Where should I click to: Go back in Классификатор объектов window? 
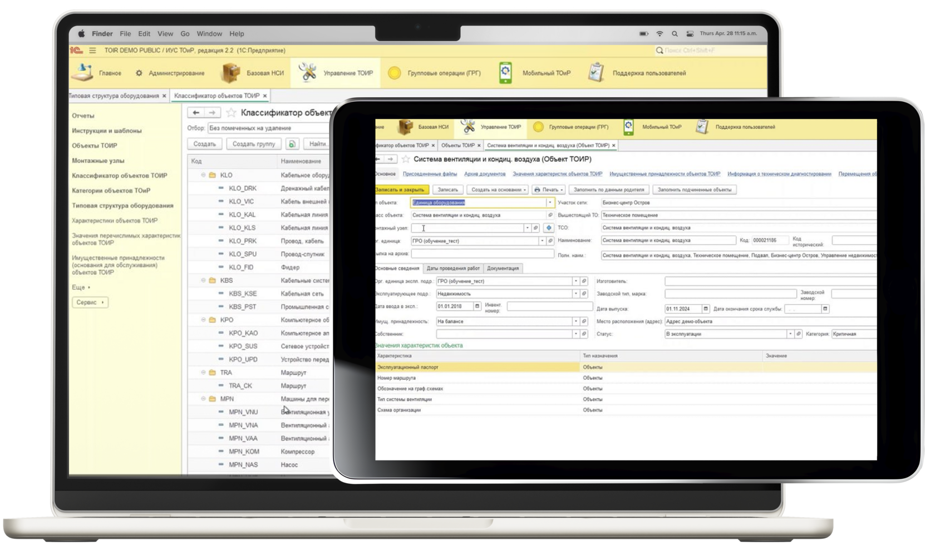pyautogui.click(x=195, y=112)
